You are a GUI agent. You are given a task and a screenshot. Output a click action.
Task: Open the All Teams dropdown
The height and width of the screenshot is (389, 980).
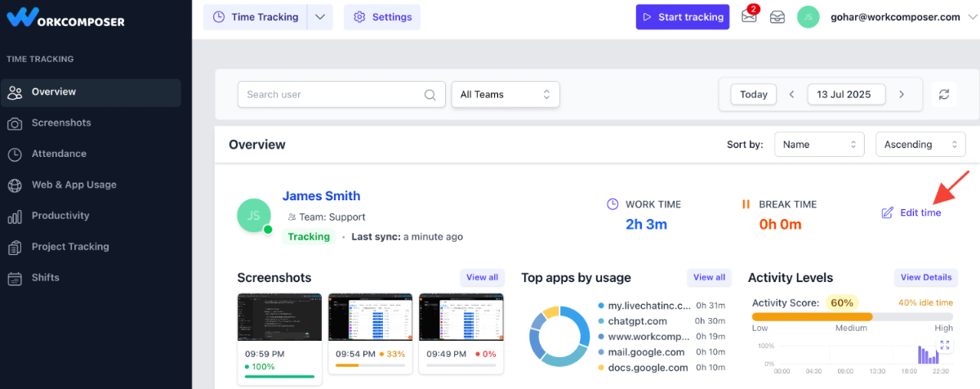click(x=506, y=95)
